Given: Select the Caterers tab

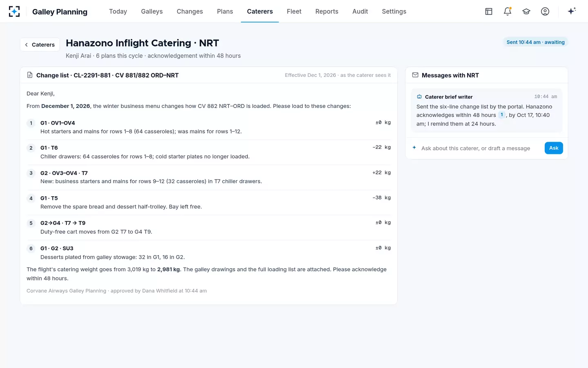Looking at the screenshot, I should pos(260,11).
